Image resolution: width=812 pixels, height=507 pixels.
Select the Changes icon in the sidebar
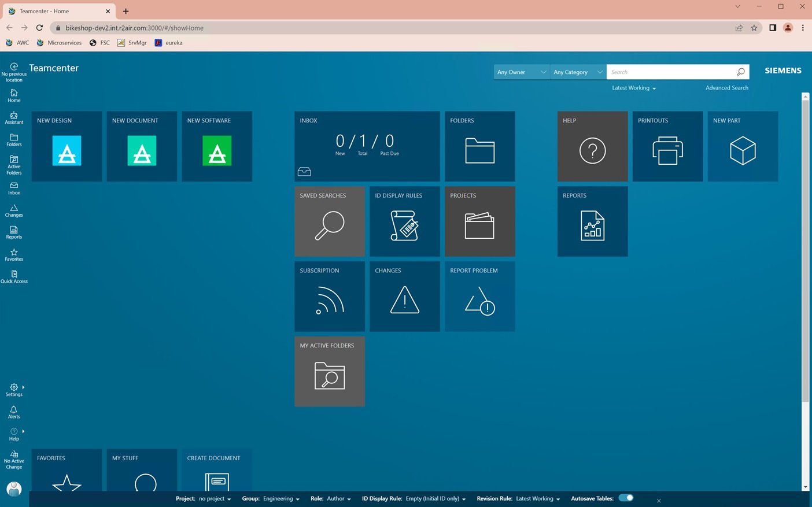(x=13, y=210)
